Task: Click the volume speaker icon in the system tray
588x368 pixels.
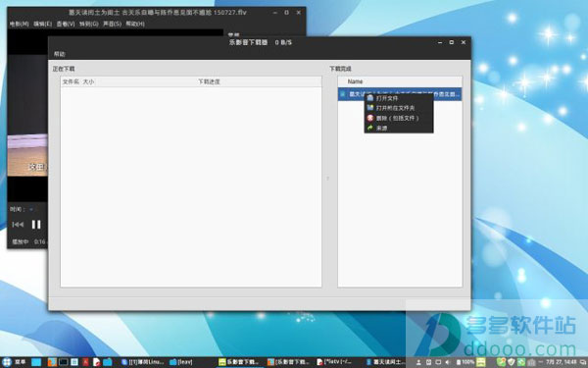Action: coord(448,362)
